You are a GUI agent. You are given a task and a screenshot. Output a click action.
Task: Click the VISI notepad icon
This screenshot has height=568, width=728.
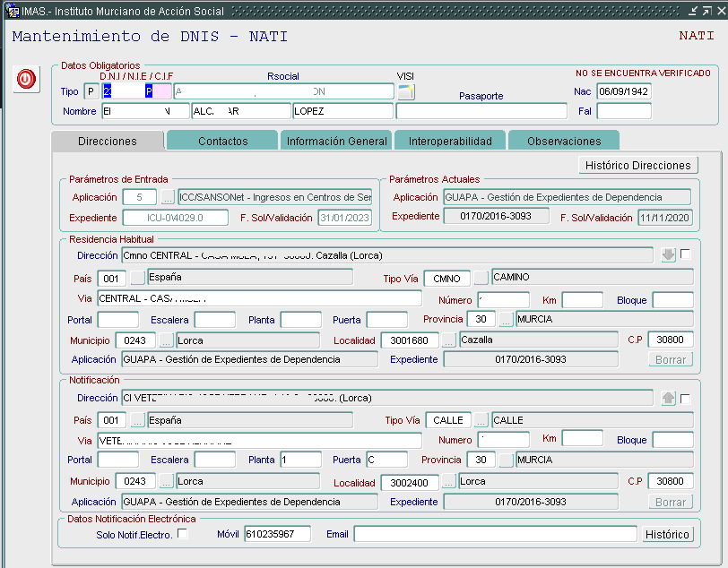(x=406, y=91)
